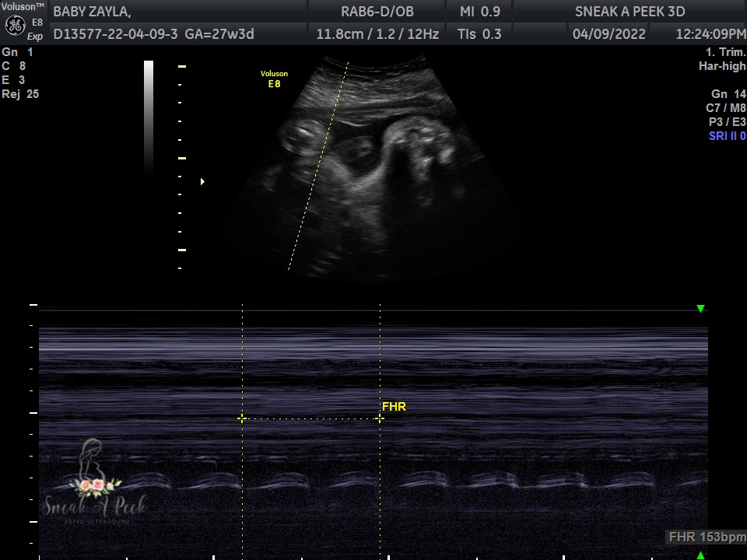Click the Gn 14 gain value
The height and width of the screenshot is (560, 747).
728,94
